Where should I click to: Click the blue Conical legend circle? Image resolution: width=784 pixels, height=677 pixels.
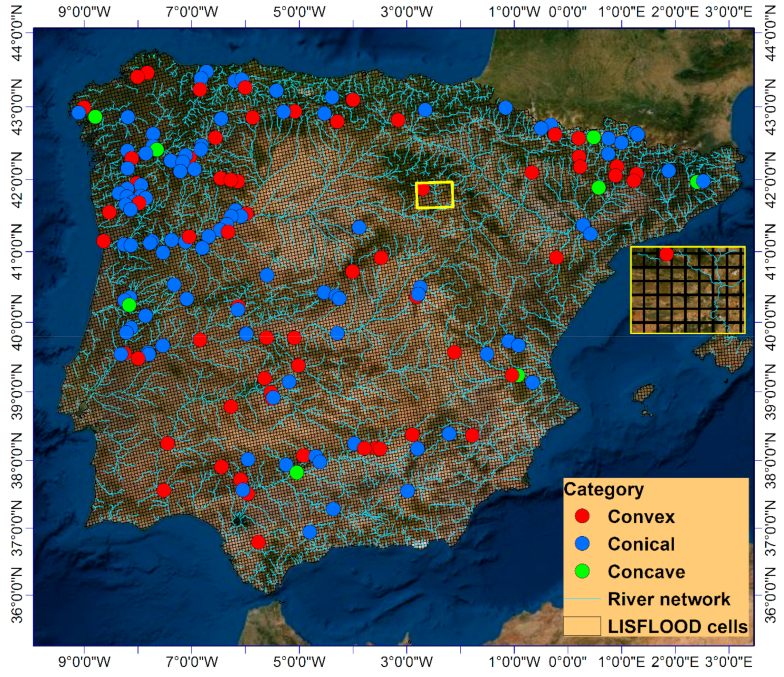pos(582,544)
